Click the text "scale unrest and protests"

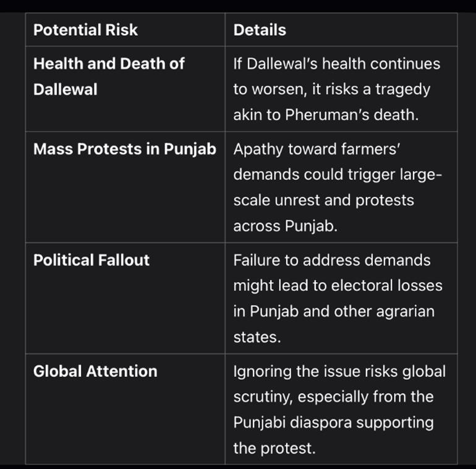(323, 200)
